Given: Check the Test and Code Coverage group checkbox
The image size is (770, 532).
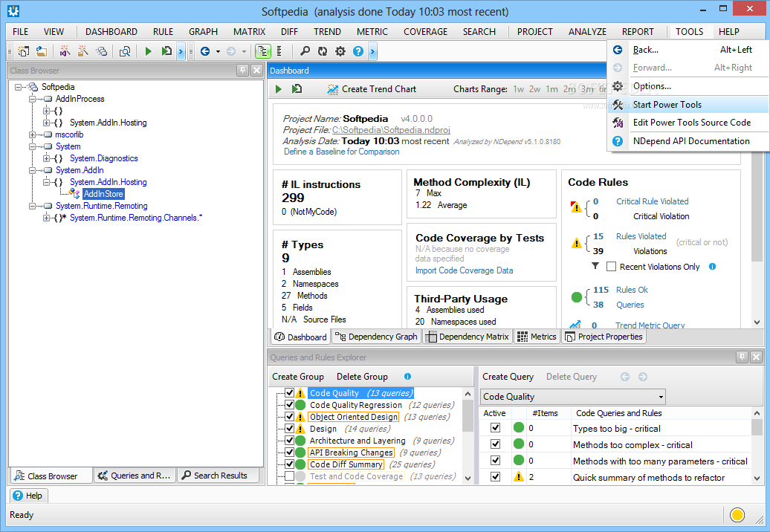Looking at the screenshot, I should [289, 476].
